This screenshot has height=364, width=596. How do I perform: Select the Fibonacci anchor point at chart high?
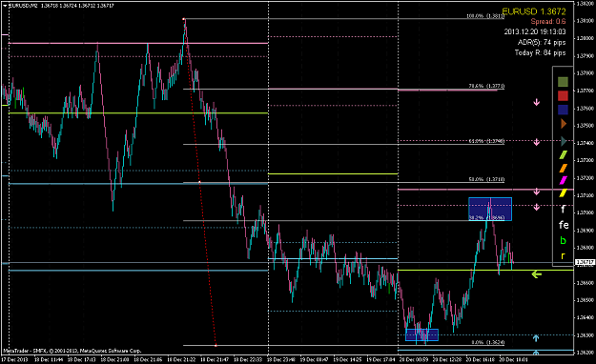(x=184, y=19)
